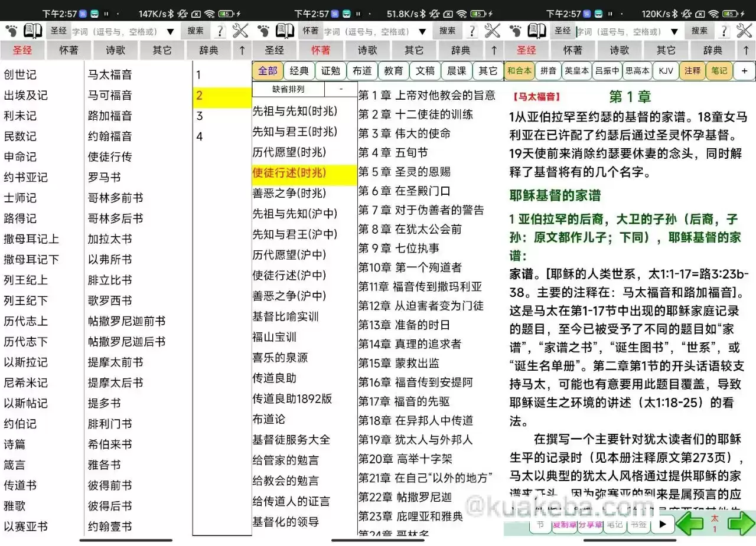The image size is (756, 546).
Task: Select the 经典 category tab
Action: pyautogui.click(x=299, y=71)
